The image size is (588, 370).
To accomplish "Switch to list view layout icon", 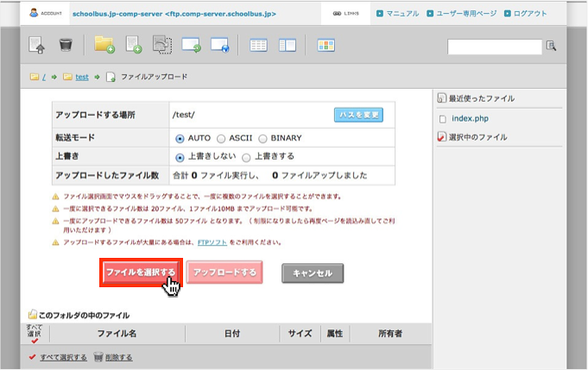I will (x=258, y=46).
